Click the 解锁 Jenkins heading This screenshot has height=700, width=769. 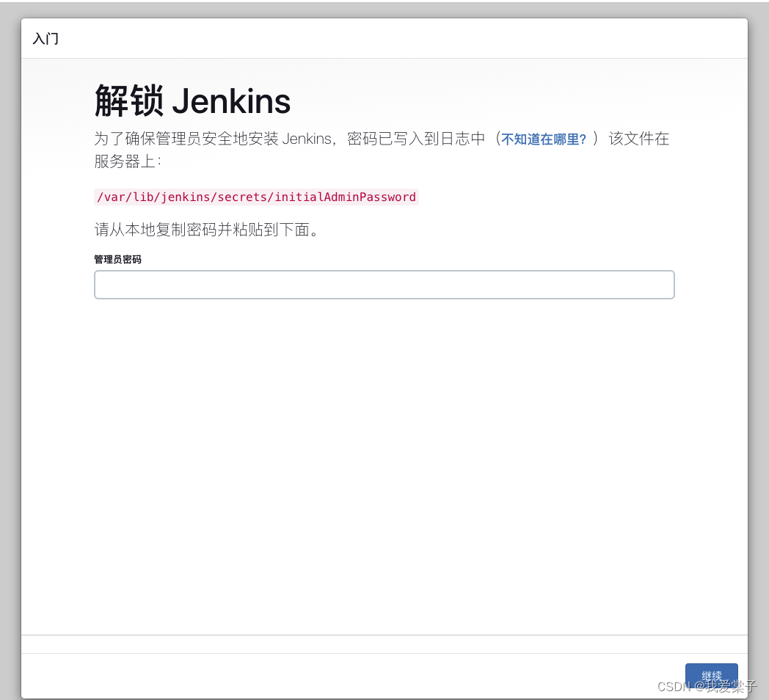[192, 101]
